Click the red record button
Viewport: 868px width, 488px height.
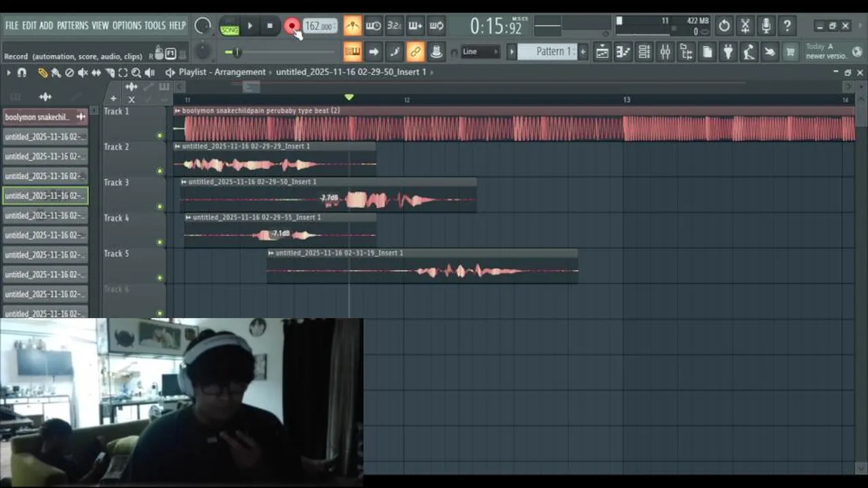point(292,26)
